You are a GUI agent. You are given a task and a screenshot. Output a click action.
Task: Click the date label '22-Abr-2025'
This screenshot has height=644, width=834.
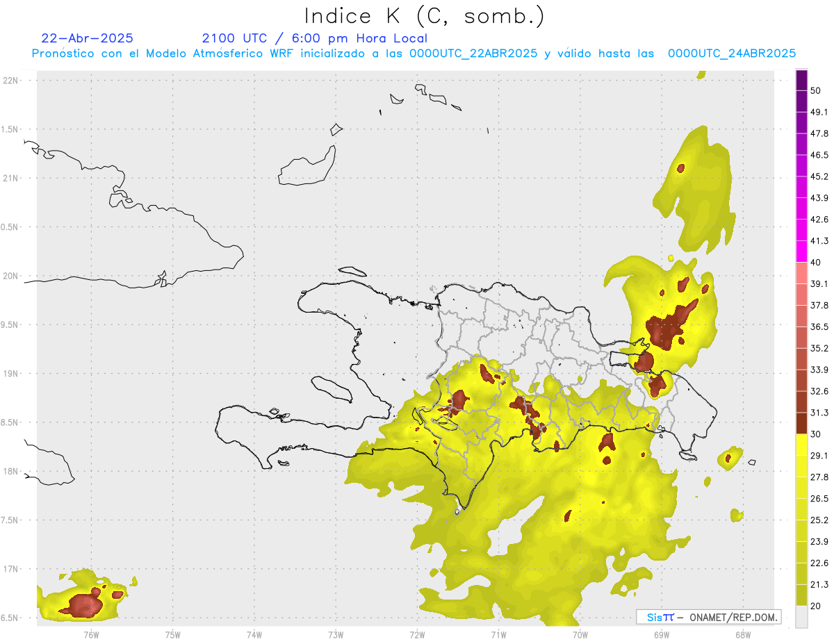tap(87, 38)
